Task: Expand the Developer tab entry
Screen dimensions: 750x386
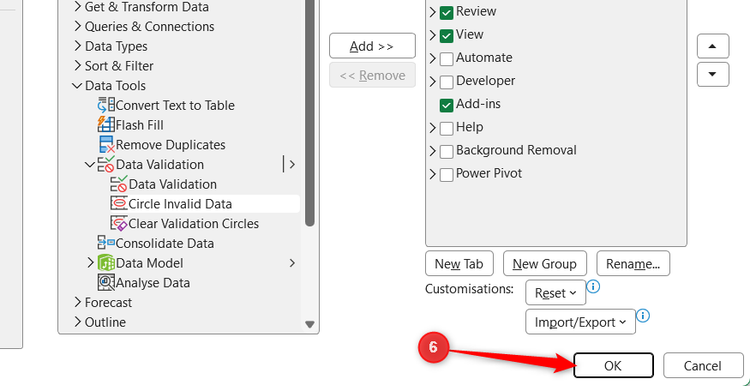Action: coord(433,81)
